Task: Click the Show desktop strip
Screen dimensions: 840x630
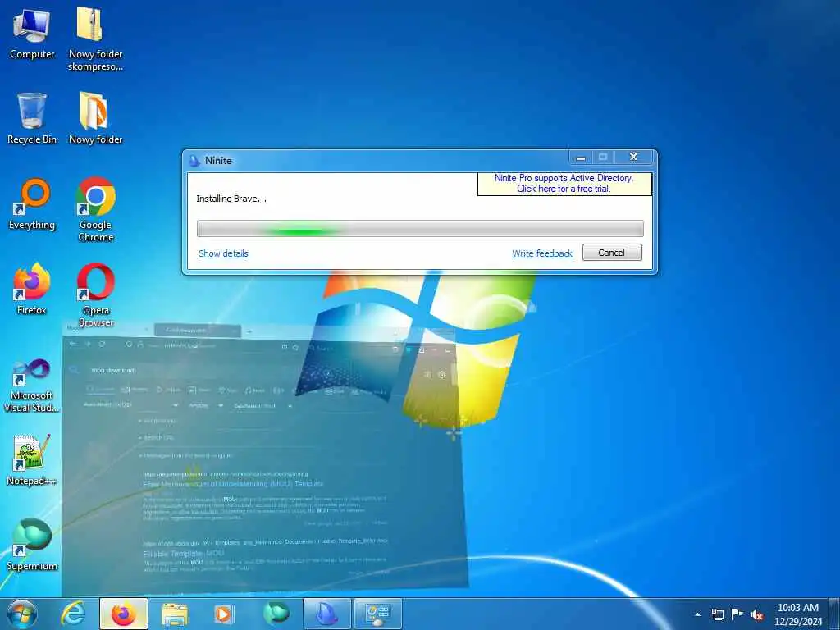Action: [x=834, y=614]
